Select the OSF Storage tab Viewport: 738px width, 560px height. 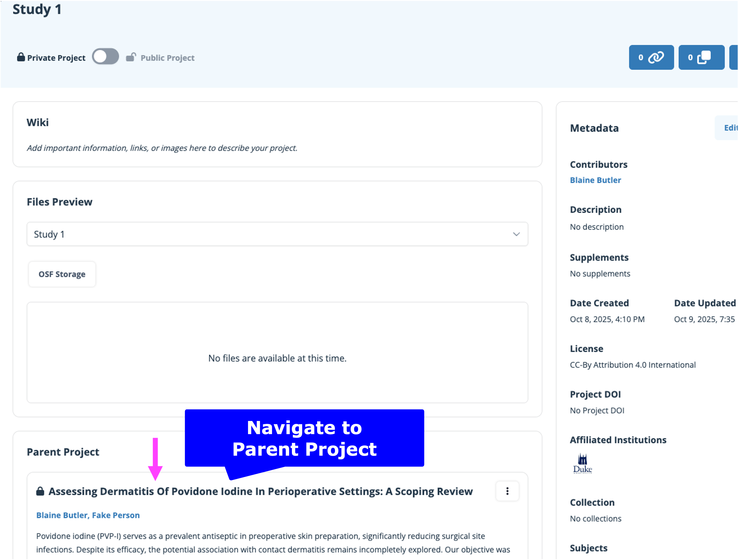62,274
